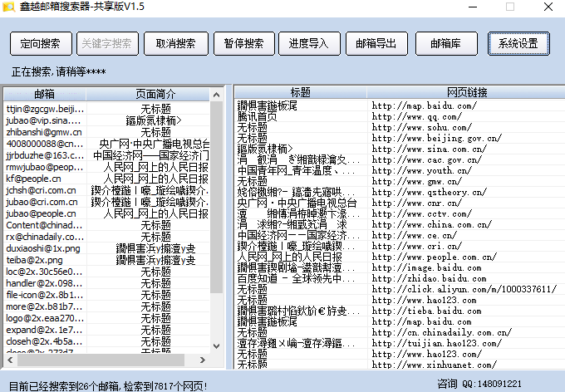The height and width of the screenshot is (392, 565).
Task: Select the jubao@people.cn email row
Action: [106, 213]
